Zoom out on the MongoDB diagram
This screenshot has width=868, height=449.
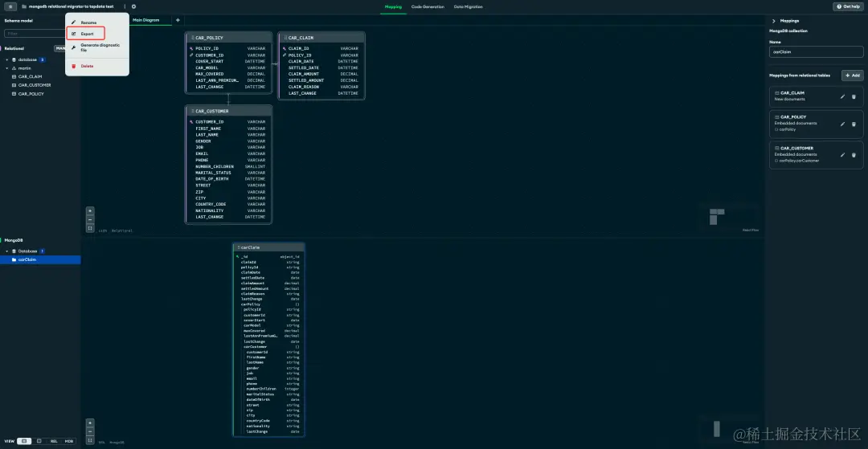coord(90,431)
